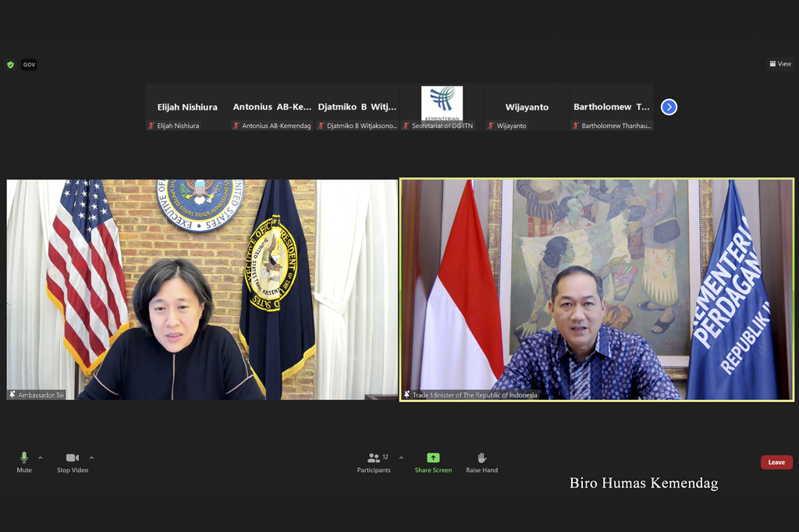The width and height of the screenshot is (799, 532).
Task: Open the View layout menu
Action: coord(779,64)
